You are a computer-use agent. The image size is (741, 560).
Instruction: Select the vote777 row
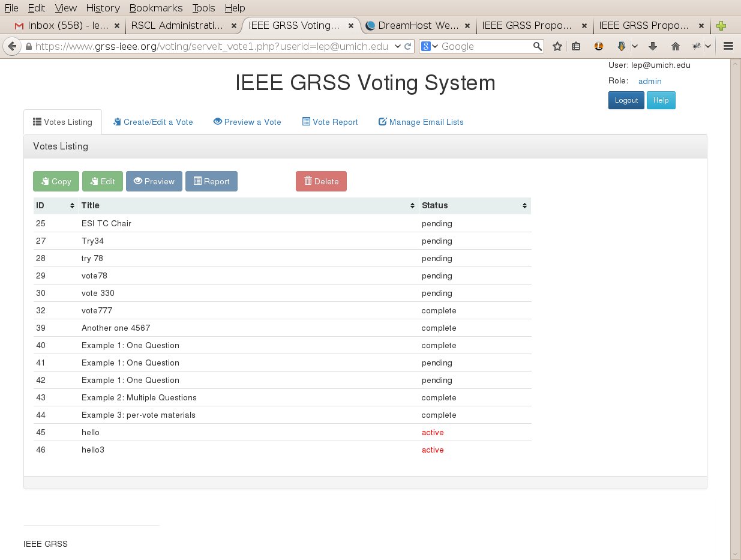click(282, 310)
